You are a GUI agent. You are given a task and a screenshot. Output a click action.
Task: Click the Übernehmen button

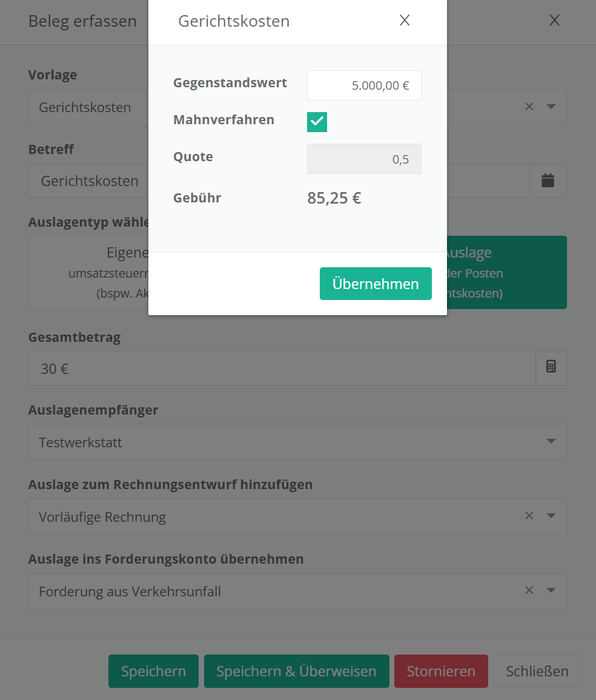click(376, 284)
